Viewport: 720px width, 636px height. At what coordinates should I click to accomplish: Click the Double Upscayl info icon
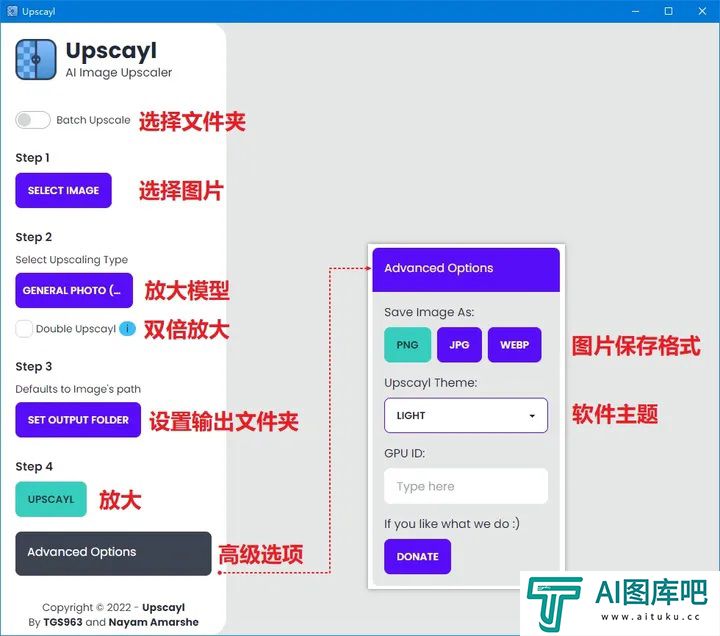click(x=127, y=329)
